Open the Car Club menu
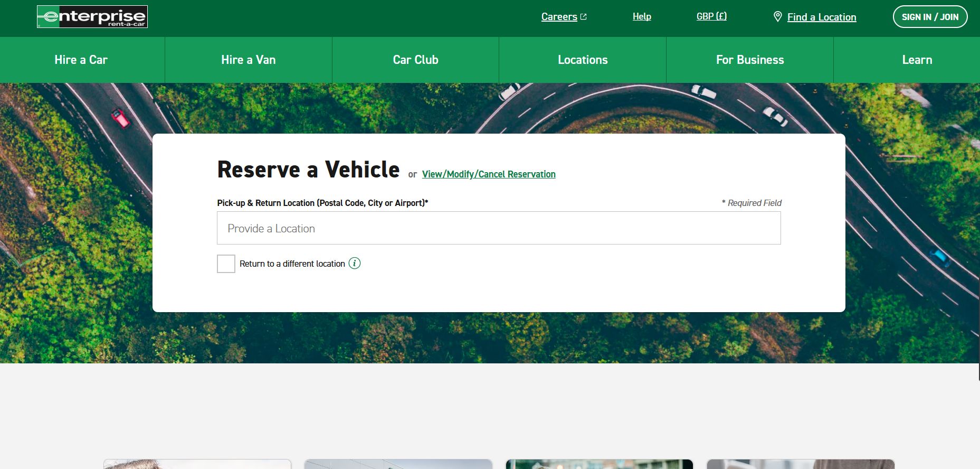980x469 pixels. [x=416, y=60]
